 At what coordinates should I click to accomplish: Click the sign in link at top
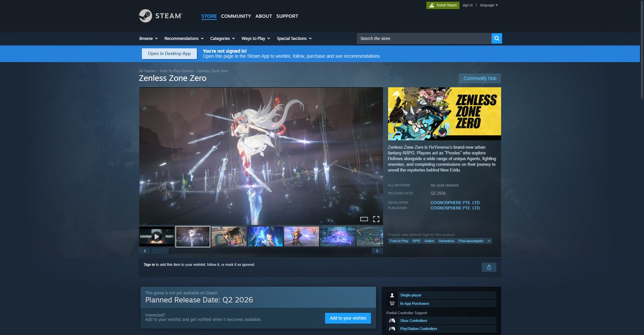(x=467, y=5)
